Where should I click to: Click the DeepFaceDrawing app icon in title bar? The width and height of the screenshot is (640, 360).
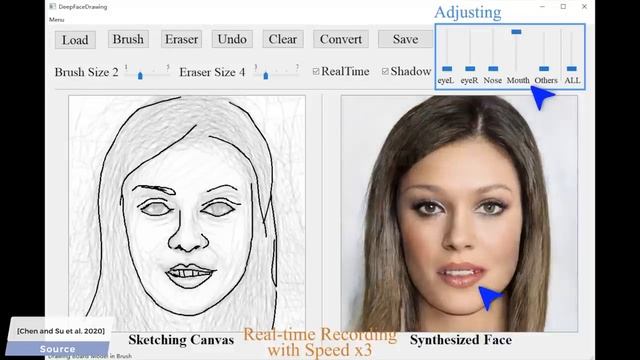(x=52, y=7)
